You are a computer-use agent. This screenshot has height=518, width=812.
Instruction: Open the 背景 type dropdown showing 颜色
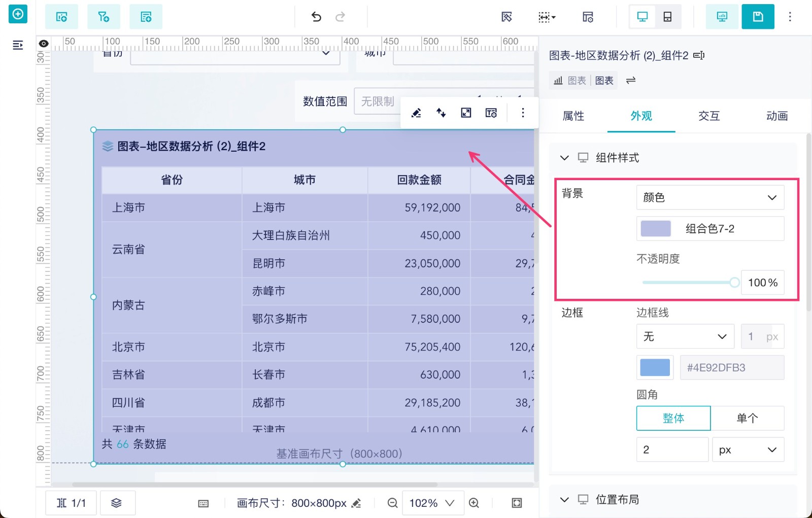coord(710,197)
